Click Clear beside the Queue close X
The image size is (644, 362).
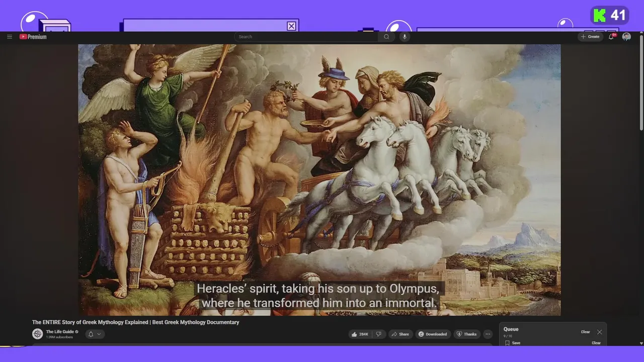pyautogui.click(x=585, y=332)
